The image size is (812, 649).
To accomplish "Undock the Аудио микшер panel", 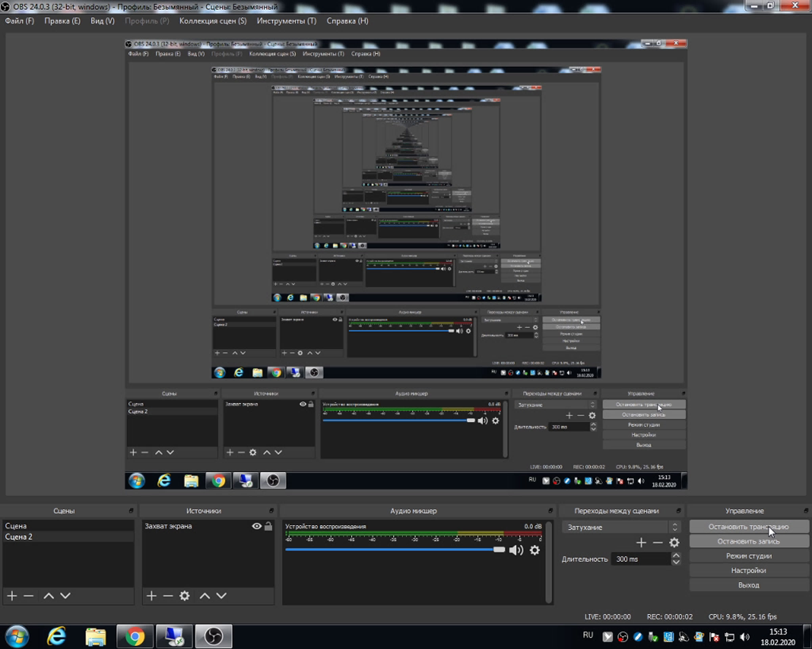I will (550, 511).
